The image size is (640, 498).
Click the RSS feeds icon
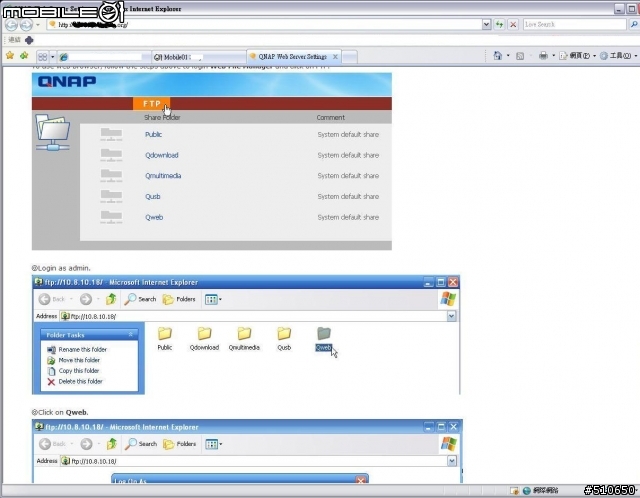[520, 56]
